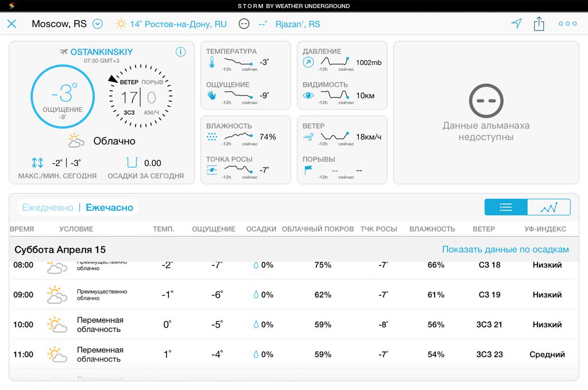
Task: Toggle the ellipsis circle icon near Rjazan'
Action: point(244,24)
